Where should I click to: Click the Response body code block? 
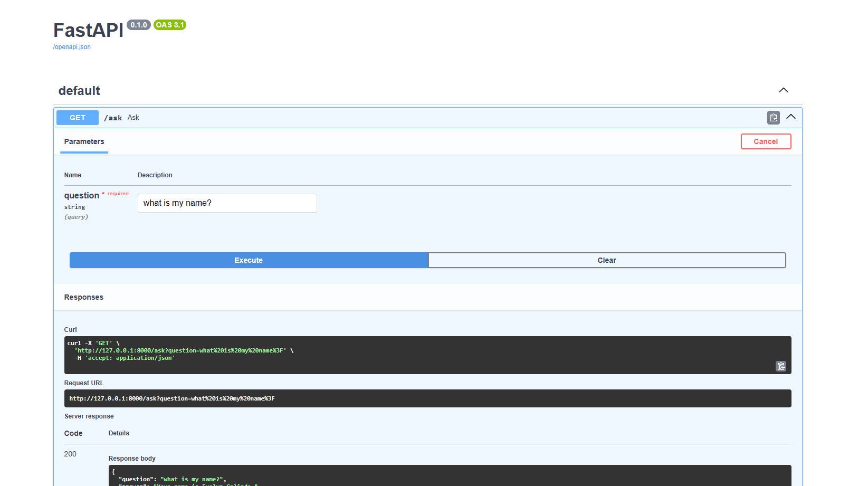(x=450, y=475)
